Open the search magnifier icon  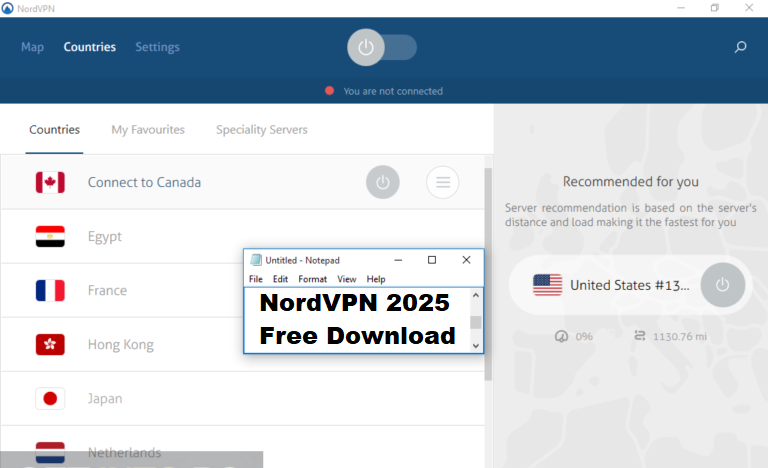pyautogui.click(x=740, y=47)
